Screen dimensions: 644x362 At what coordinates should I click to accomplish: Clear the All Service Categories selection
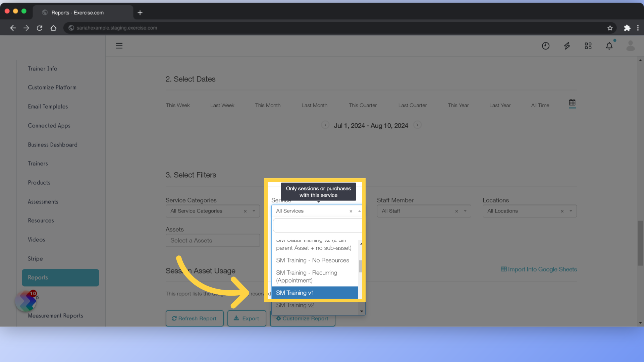tap(245, 211)
